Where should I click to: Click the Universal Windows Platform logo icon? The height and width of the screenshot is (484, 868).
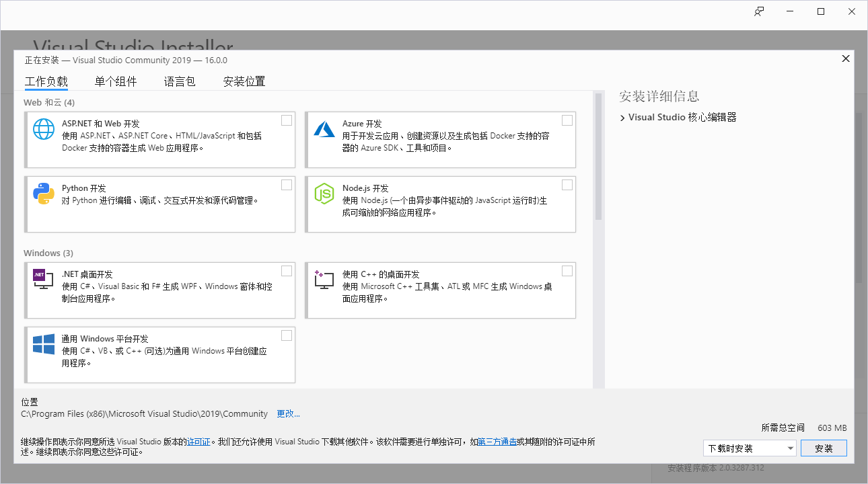[44, 344]
